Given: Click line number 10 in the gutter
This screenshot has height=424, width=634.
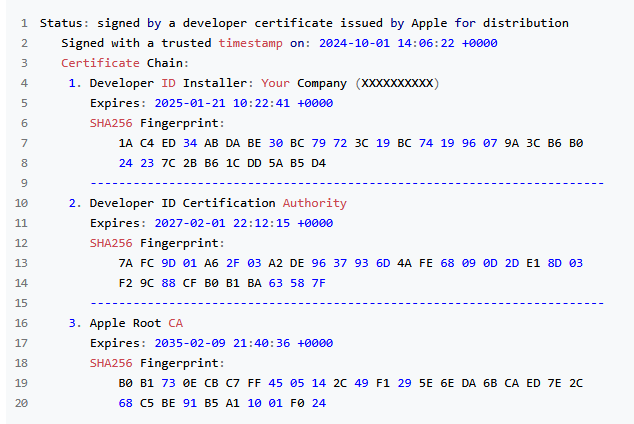Looking at the screenshot, I should [x=21, y=203].
